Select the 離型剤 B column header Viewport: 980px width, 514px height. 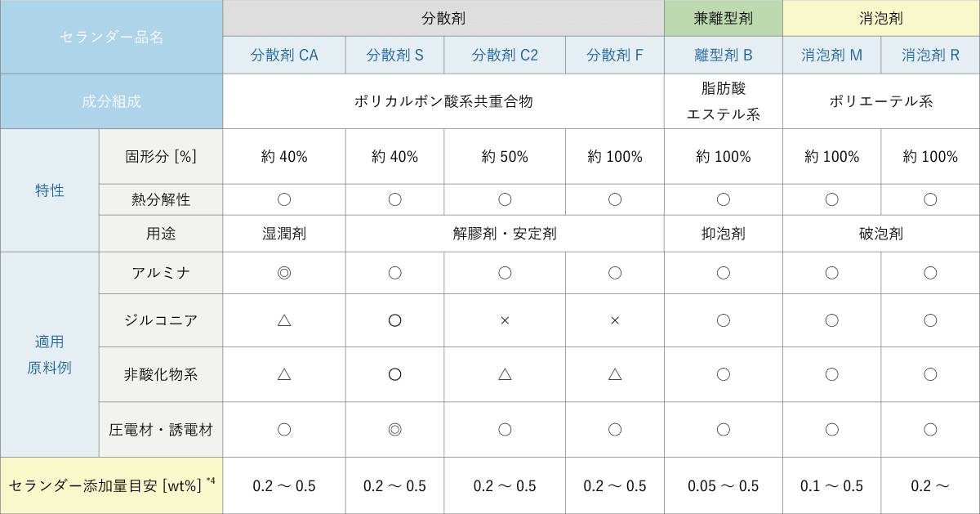pyautogui.click(x=723, y=56)
